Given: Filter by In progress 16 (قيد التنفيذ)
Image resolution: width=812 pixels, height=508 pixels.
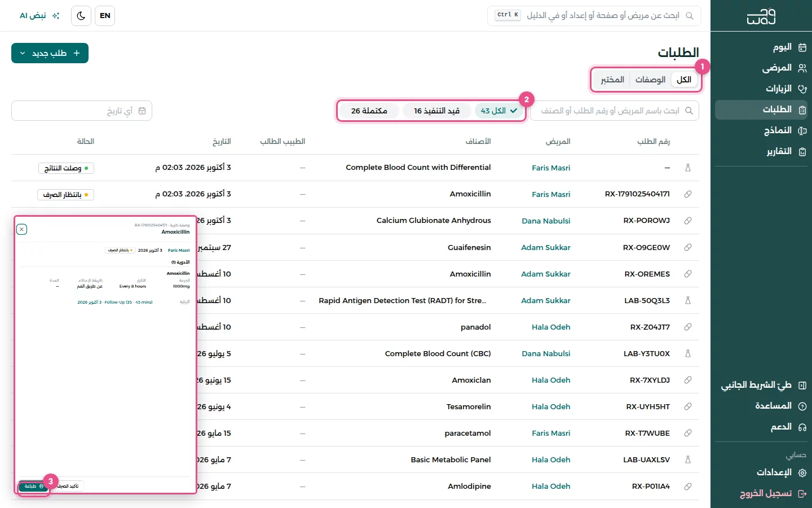Looking at the screenshot, I should (437, 111).
